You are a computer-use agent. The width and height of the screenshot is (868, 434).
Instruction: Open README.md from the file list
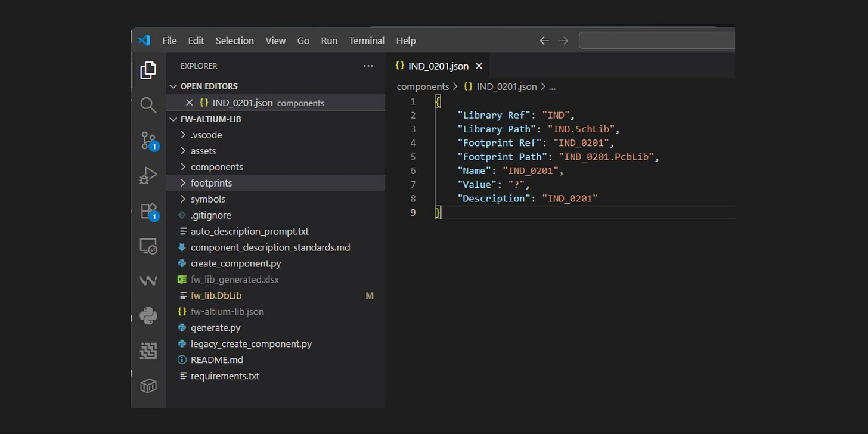pos(216,360)
